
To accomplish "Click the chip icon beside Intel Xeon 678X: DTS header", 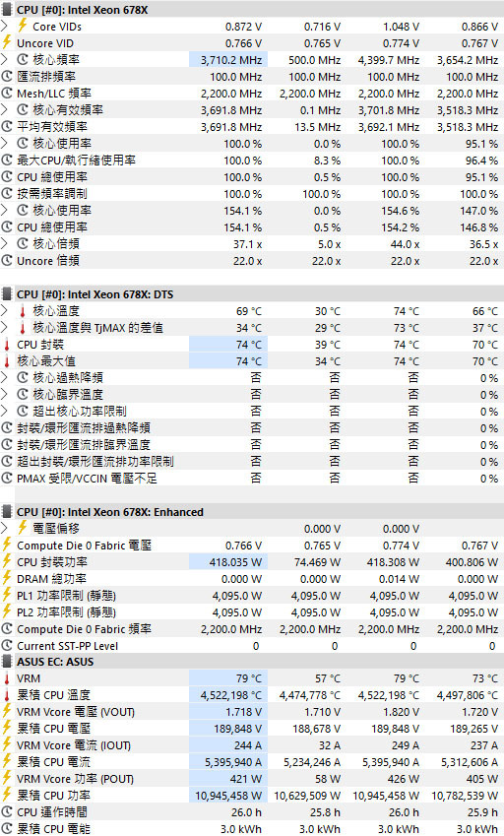I will tap(7, 293).
